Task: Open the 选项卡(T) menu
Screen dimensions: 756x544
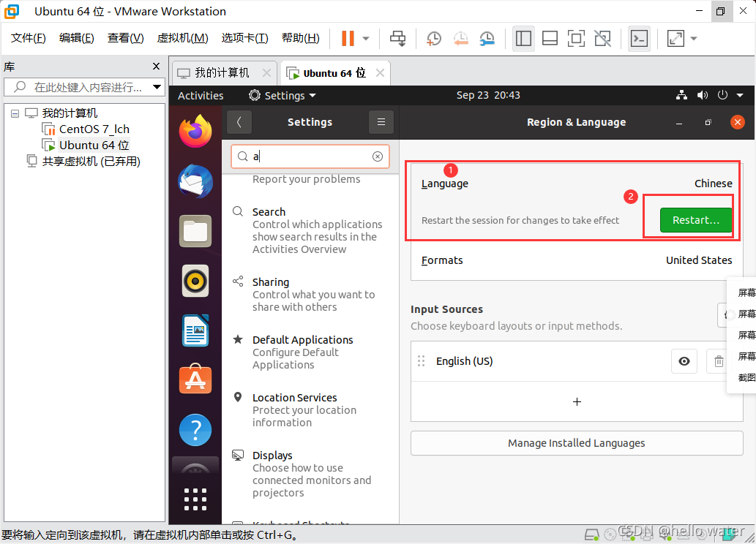Action: point(245,38)
